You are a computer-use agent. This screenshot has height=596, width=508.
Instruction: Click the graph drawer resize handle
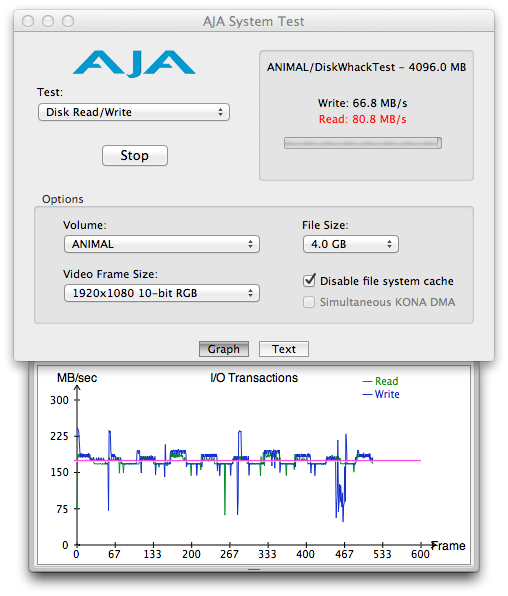click(254, 569)
